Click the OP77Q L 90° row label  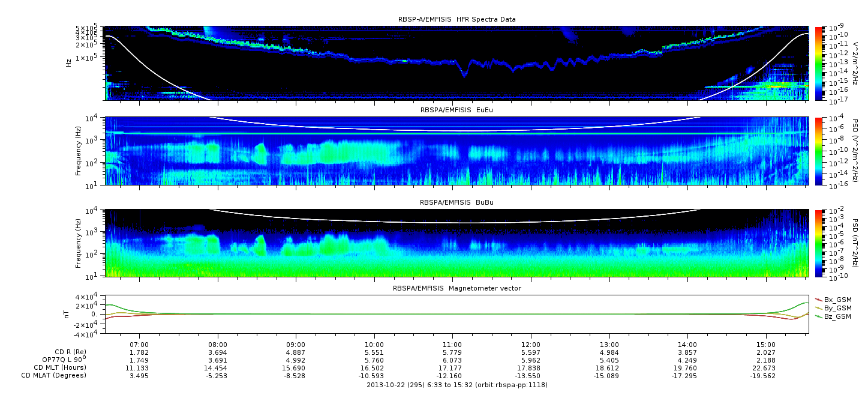coord(63,360)
